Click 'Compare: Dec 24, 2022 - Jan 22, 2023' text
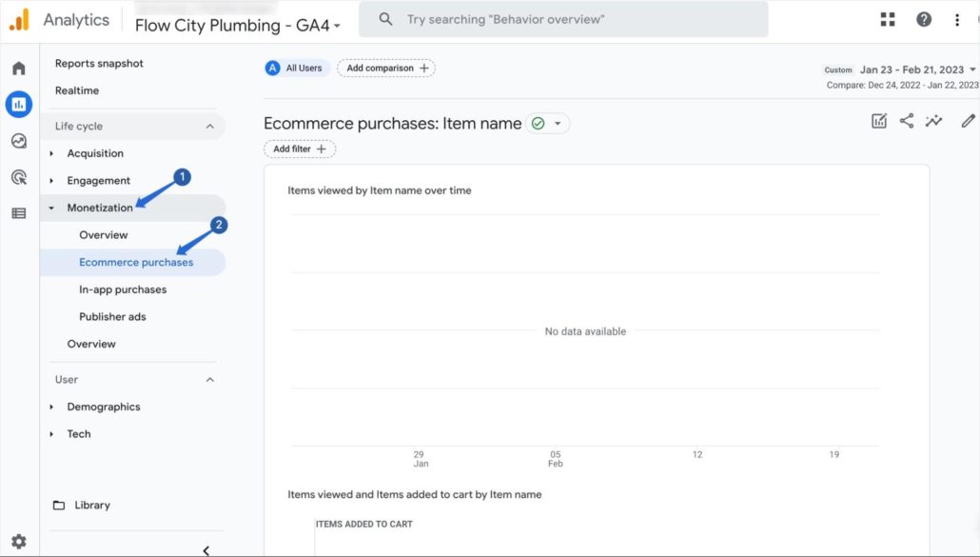 [x=903, y=85]
